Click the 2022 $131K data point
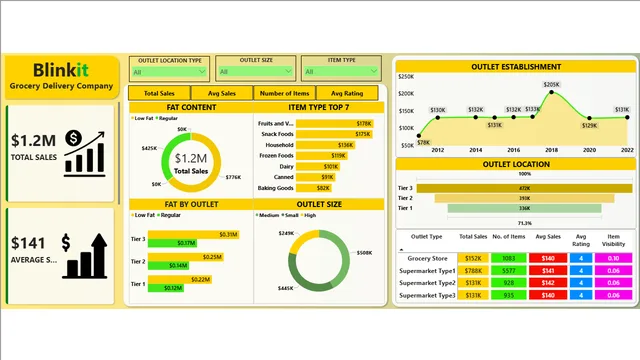This screenshot has height=360, width=640. point(627,118)
